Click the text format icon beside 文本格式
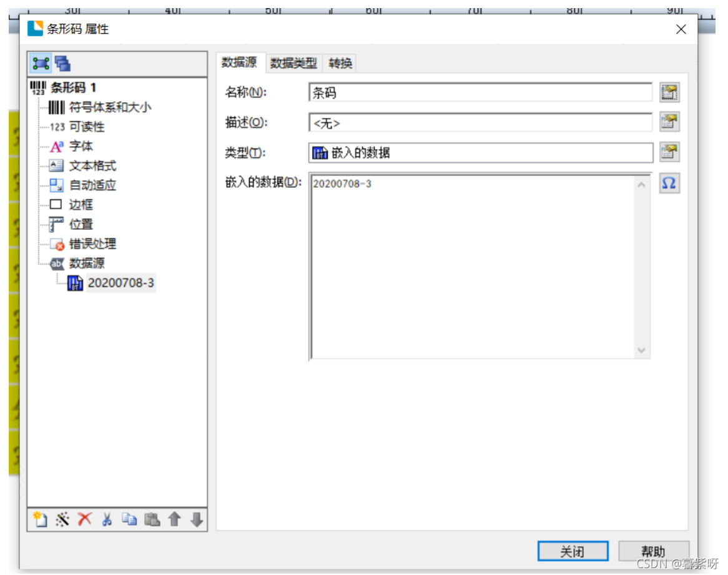The width and height of the screenshot is (728, 575). click(x=56, y=165)
